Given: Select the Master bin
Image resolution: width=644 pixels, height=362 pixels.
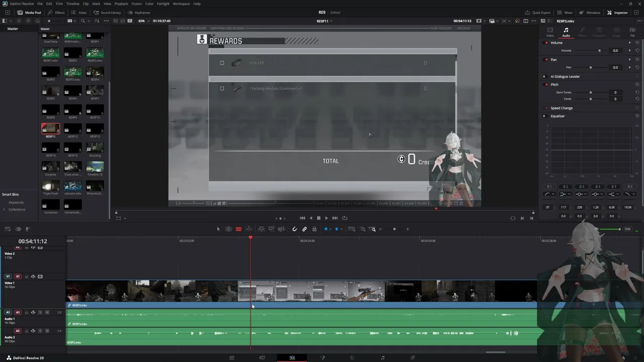Looking at the screenshot, I should [13, 29].
